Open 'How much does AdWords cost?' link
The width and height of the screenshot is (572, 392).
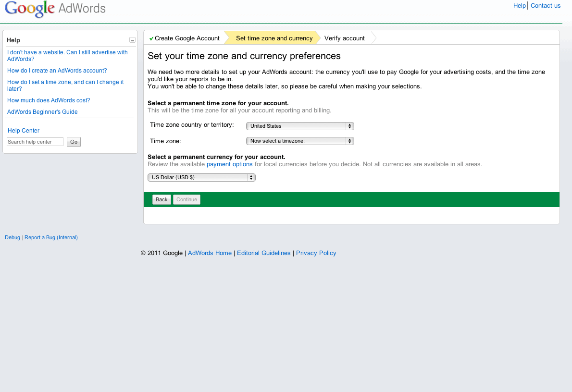point(49,100)
